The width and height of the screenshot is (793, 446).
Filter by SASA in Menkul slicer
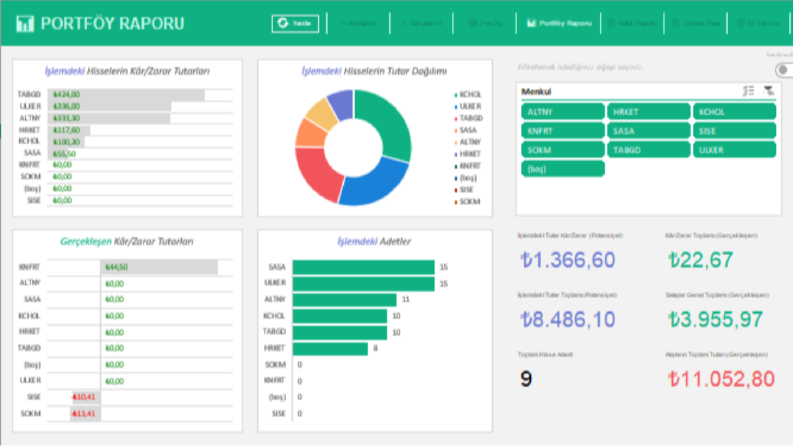click(x=648, y=131)
